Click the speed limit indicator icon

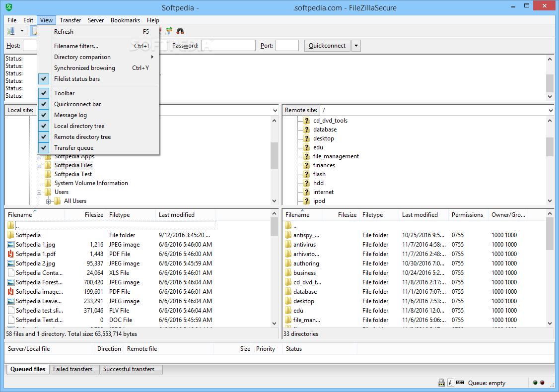(460, 383)
